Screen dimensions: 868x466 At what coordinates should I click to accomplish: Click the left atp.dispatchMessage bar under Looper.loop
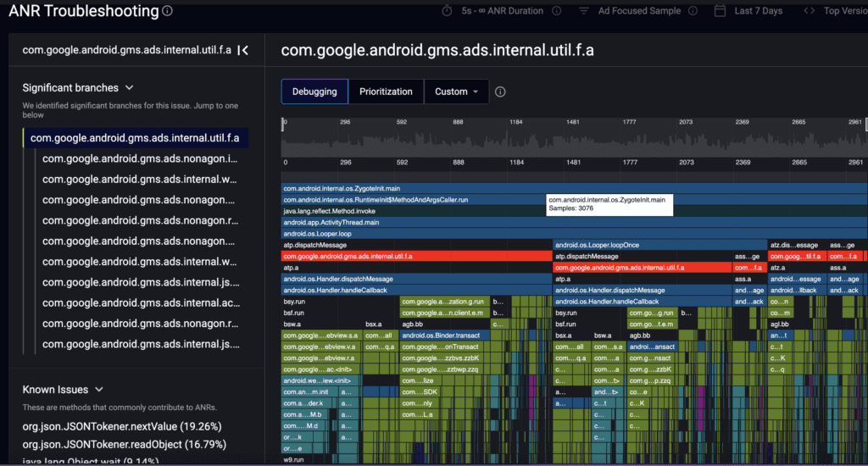(416, 245)
